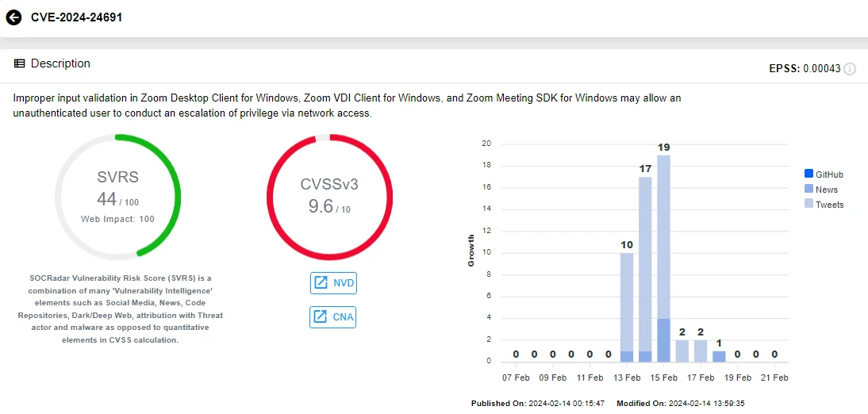
Task: Click the EPSS: 0.00043 value
Action: (805, 69)
